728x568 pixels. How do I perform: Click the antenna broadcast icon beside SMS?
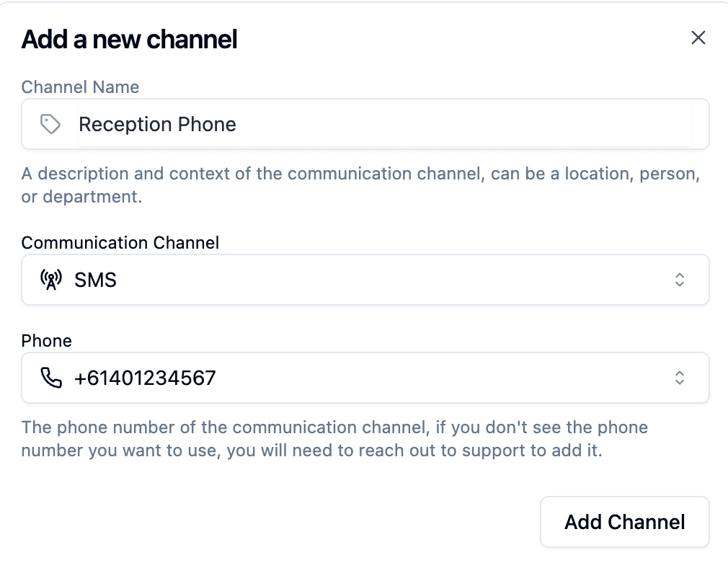tap(50, 280)
